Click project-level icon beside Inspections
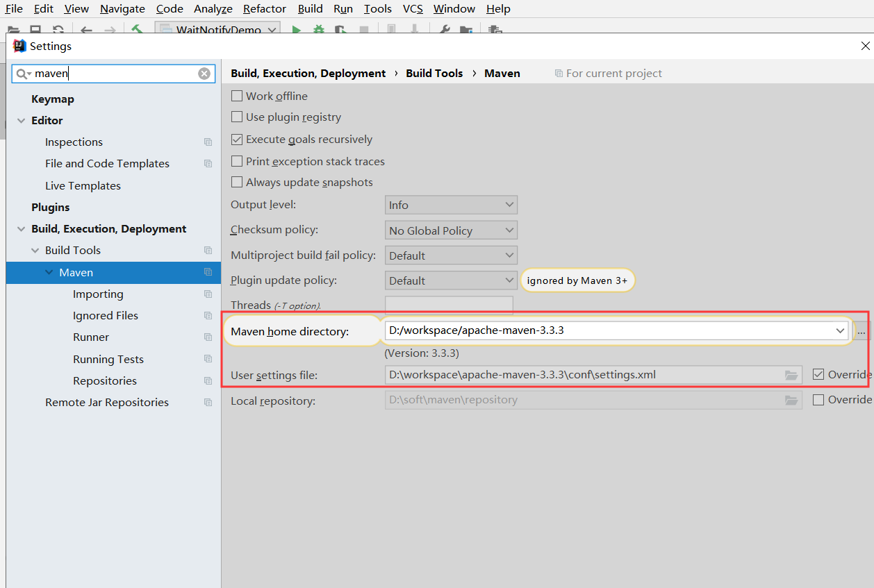 pyautogui.click(x=208, y=142)
